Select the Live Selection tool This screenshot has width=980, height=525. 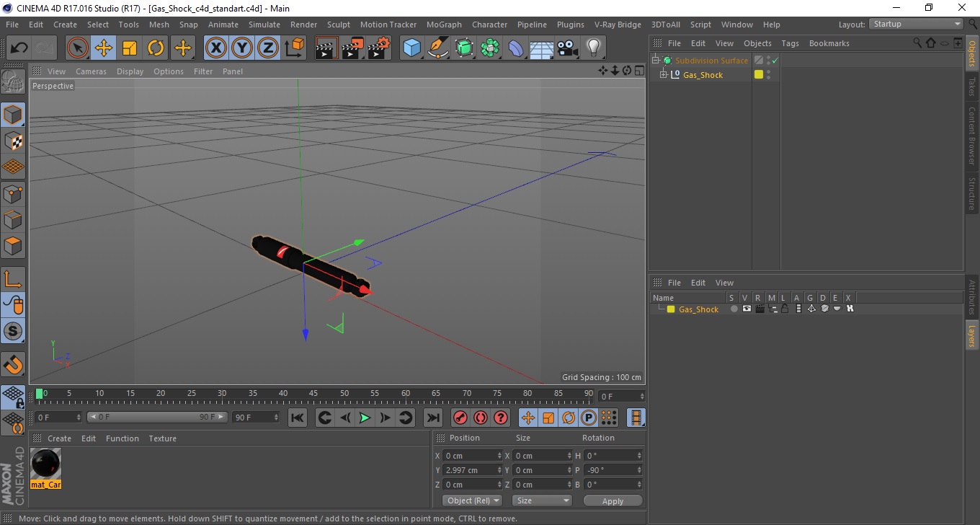point(78,48)
